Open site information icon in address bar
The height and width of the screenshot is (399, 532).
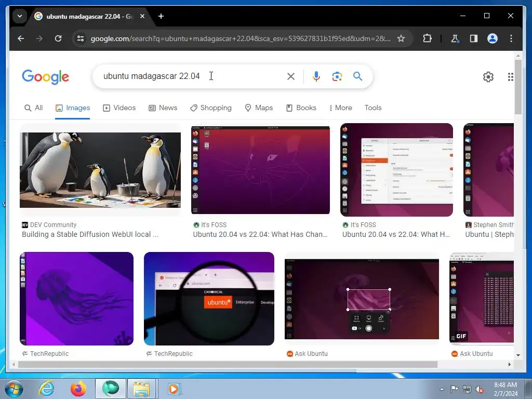(x=81, y=38)
